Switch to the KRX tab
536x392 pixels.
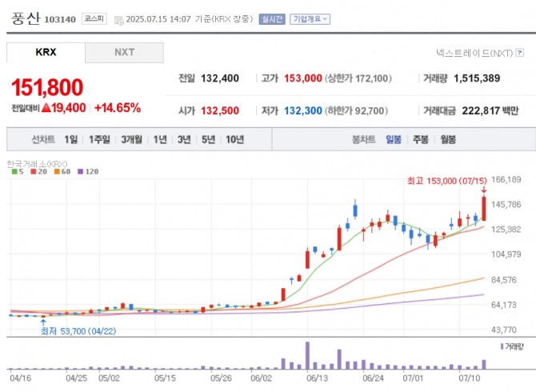(46, 53)
